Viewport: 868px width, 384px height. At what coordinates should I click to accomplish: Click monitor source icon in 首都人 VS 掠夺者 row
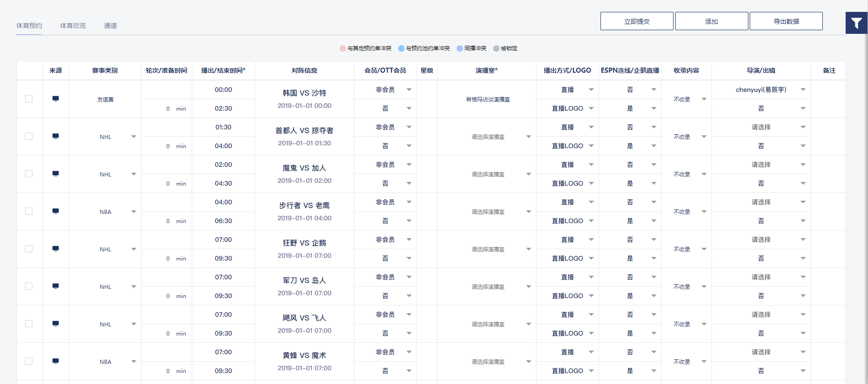(x=56, y=136)
